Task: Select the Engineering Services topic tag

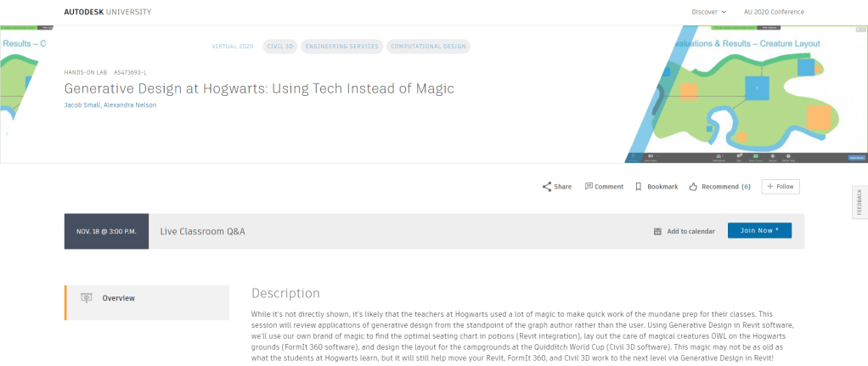Action: 341,47
